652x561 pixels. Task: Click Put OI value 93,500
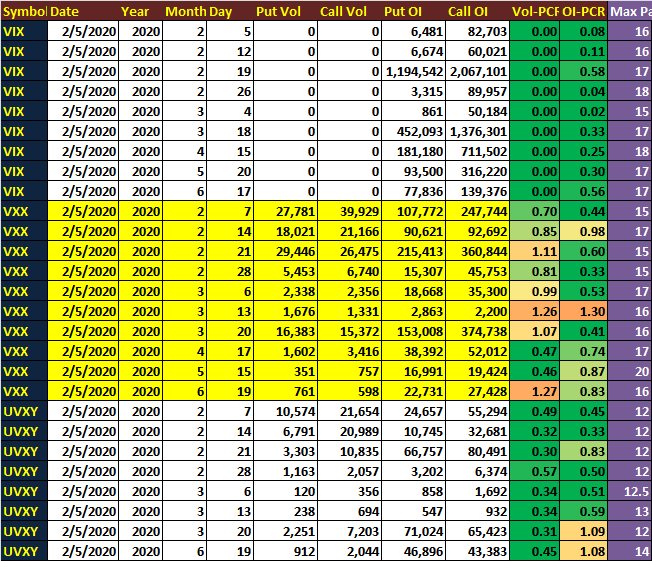coord(414,171)
